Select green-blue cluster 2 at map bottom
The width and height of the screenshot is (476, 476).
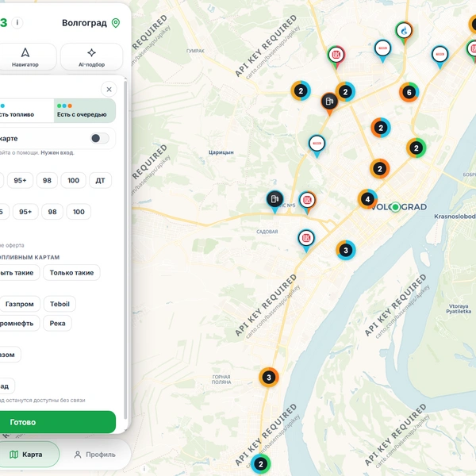tap(260, 464)
